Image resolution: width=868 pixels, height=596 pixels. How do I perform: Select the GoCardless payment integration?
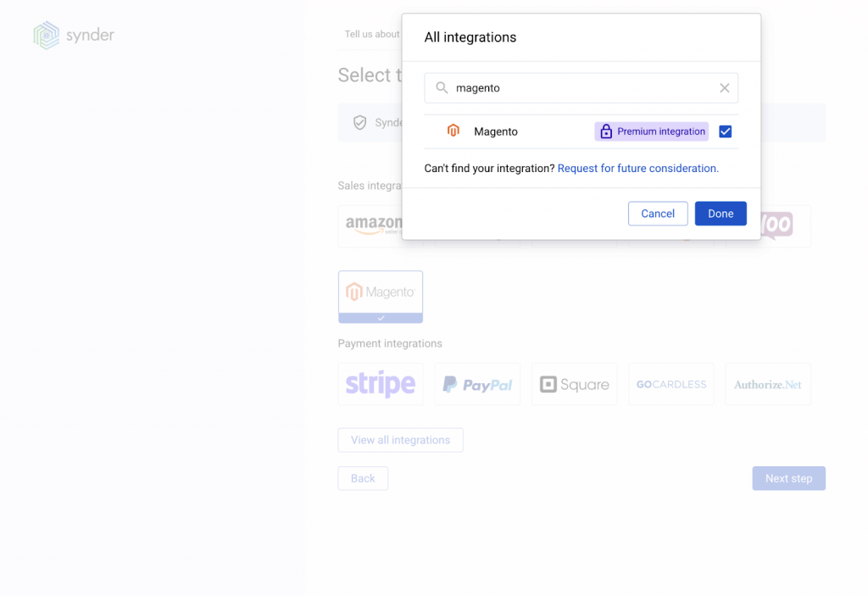(x=671, y=384)
